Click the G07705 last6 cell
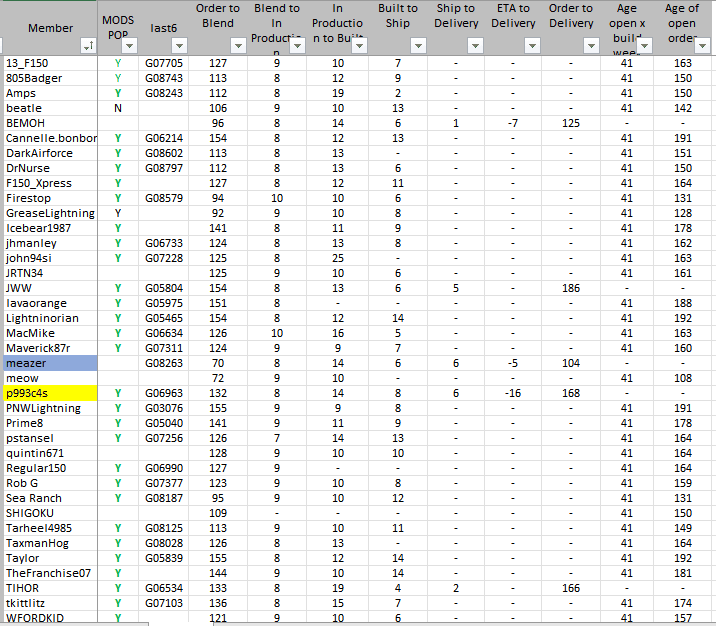 point(163,63)
